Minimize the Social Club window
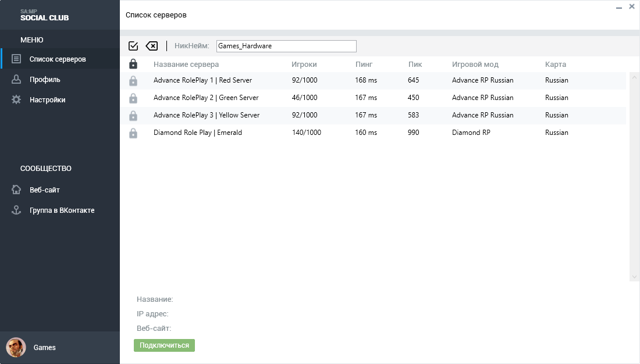Image resolution: width=640 pixels, height=364 pixels. pyautogui.click(x=619, y=8)
